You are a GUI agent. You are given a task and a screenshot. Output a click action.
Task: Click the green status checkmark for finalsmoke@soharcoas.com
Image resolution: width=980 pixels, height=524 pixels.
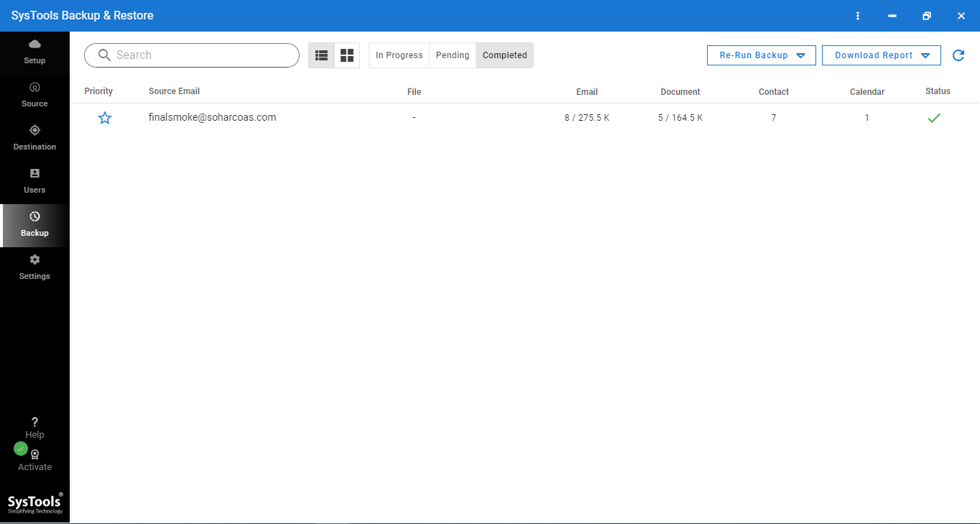(933, 117)
